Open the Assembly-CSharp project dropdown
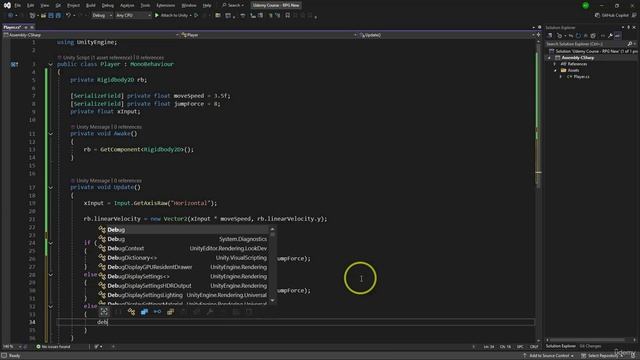The image size is (640, 360). (91, 35)
